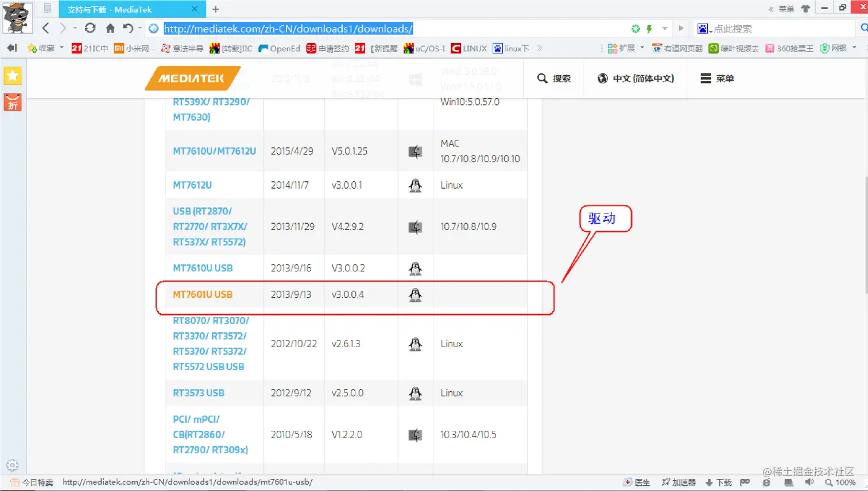Click the undo/restore closed tab icon

(128, 28)
